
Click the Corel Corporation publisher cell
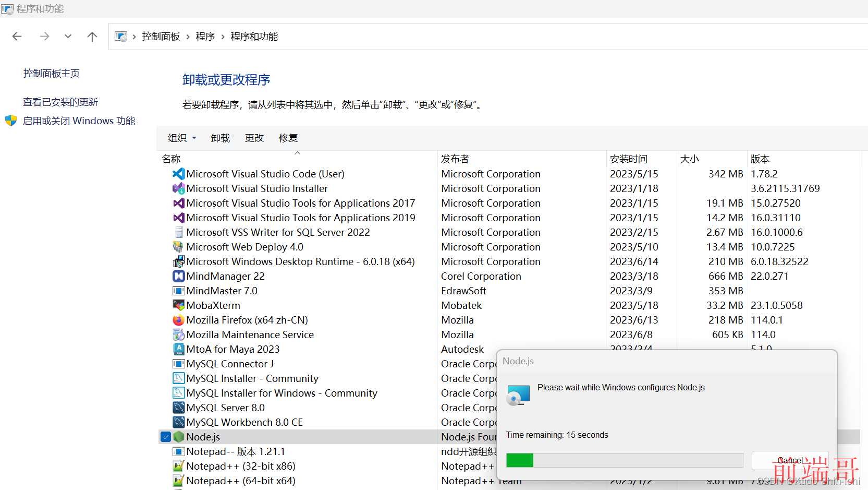[x=481, y=276]
